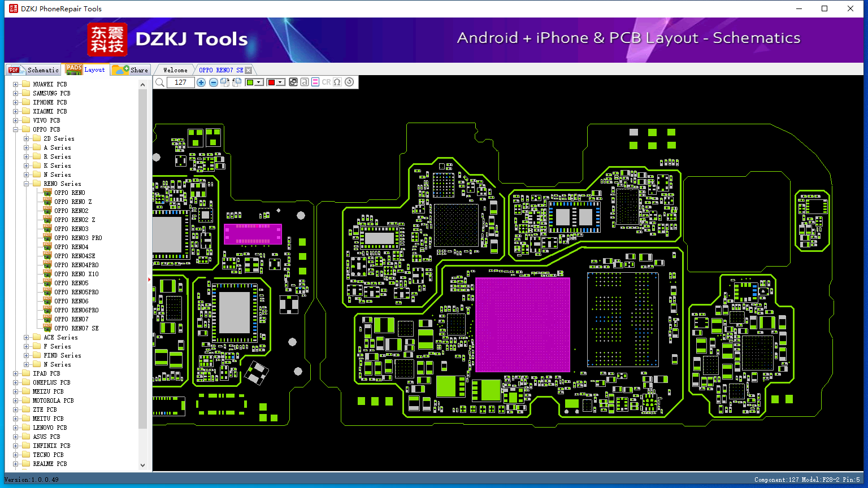Viewport: 868px width, 488px height.
Task: Click the folder icon beside K Series
Action: pyautogui.click(x=37, y=165)
